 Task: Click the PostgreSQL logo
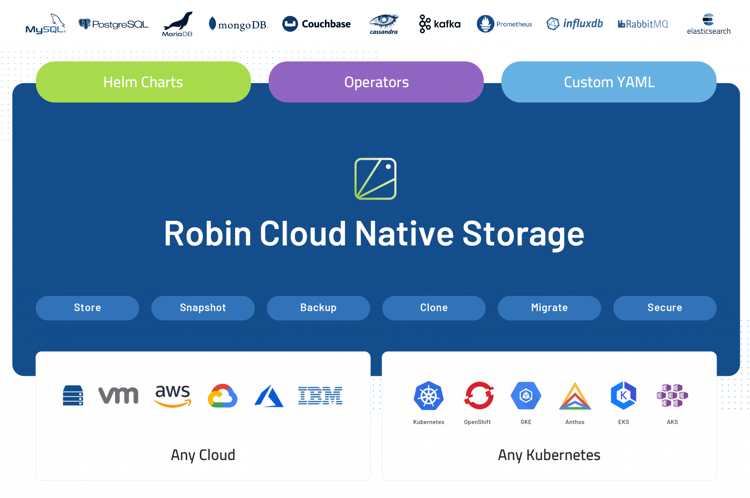[113, 24]
